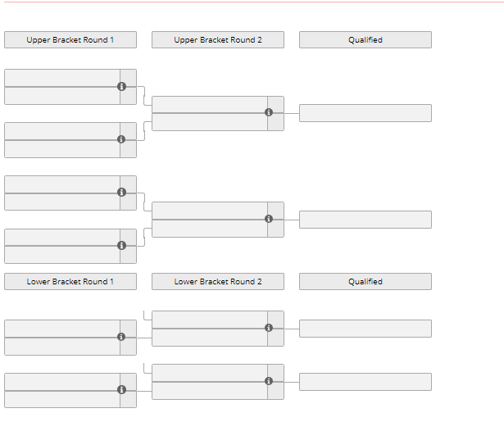
Task: Select the second upper bracket qualified team slot
Action: (x=366, y=220)
